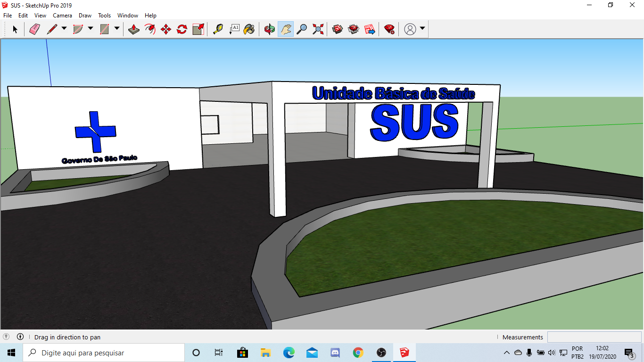Select the Rectangle shape tool
Screen dimensions: 644x362
105,29
